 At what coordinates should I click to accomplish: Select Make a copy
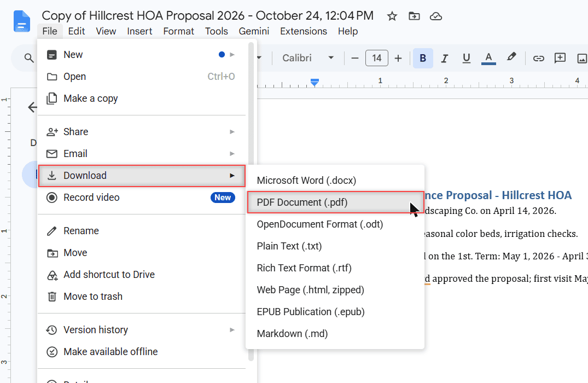click(x=142, y=98)
